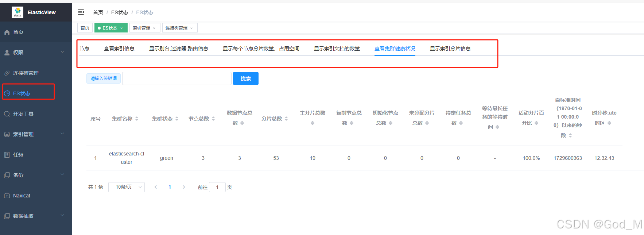The height and width of the screenshot is (235, 644).
Task: Select the 查看集群健康状况 tab
Action: coord(395,49)
